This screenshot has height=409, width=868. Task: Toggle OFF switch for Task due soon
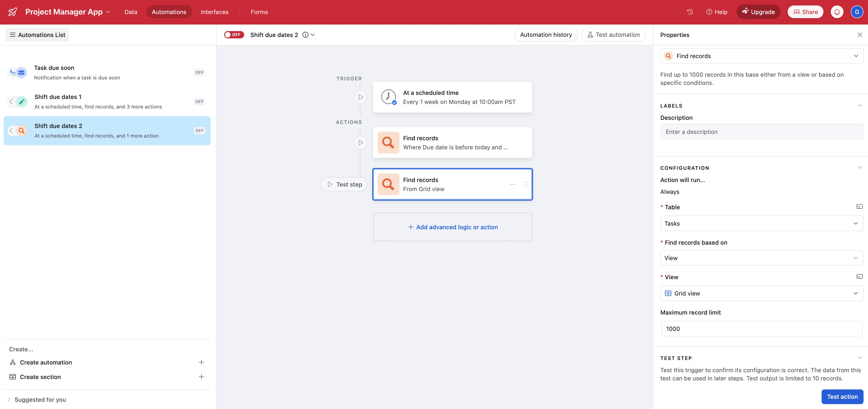199,72
